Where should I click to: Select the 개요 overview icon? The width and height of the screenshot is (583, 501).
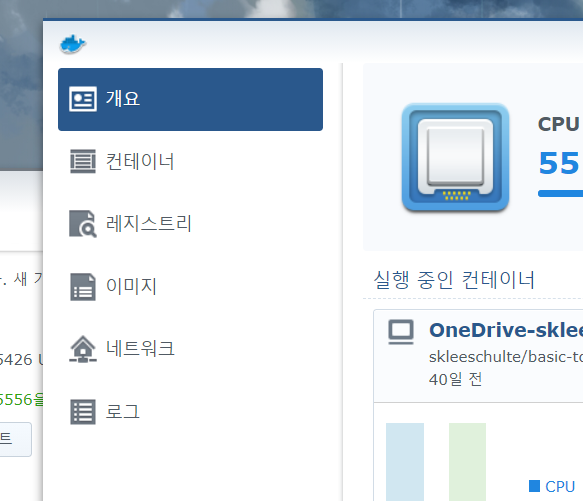click(x=83, y=99)
